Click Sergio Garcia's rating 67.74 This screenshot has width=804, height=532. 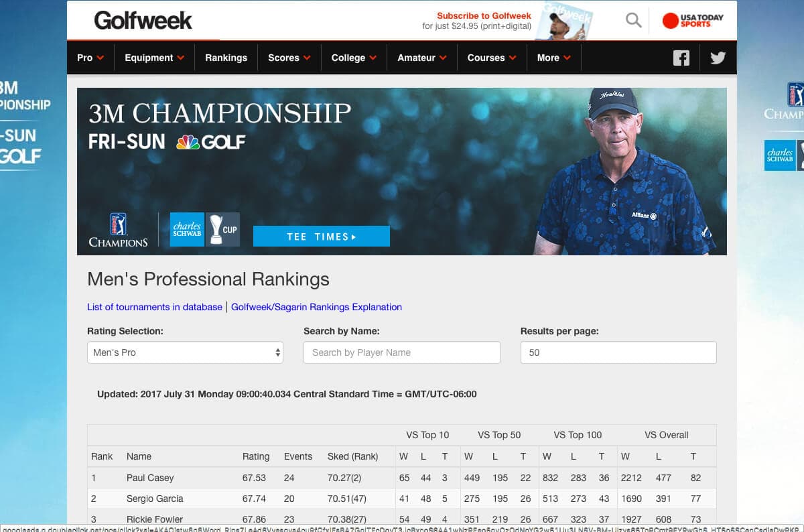[x=254, y=498]
